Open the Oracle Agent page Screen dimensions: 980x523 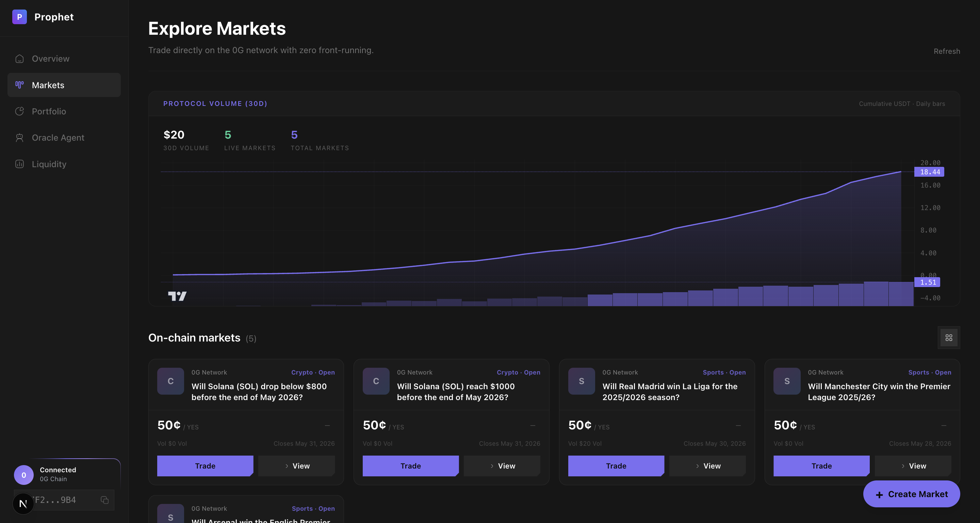tap(64, 138)
